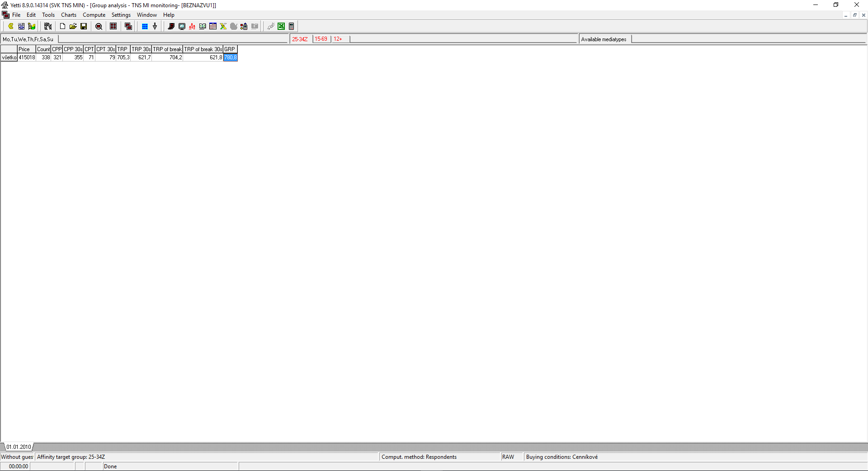Open the Settings menu

coord(121,15)
